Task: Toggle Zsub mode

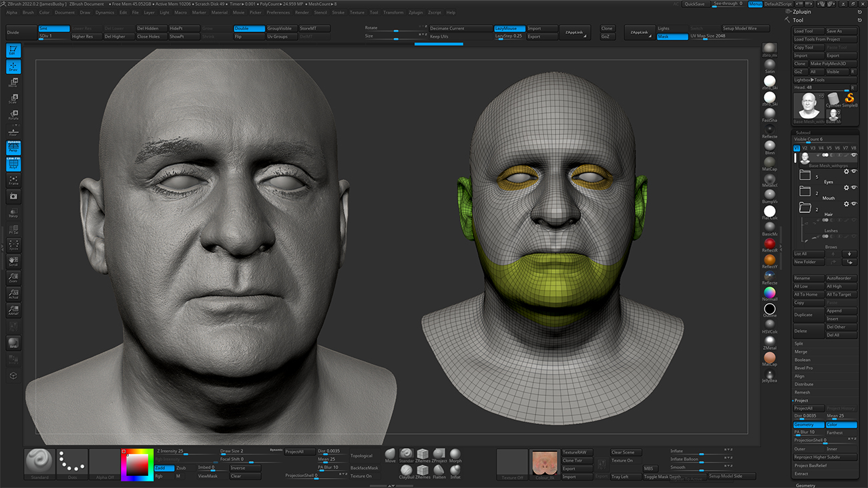Action: (184, 468)
